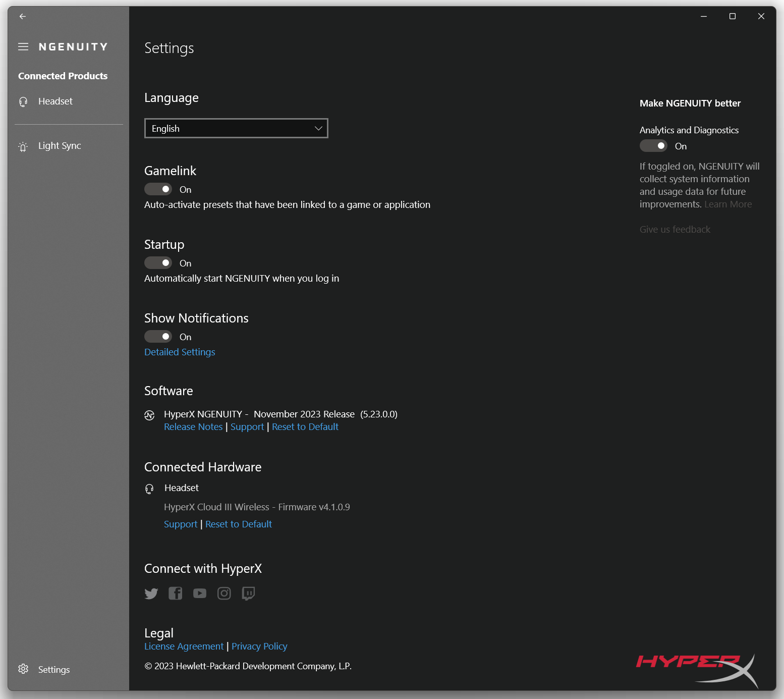Click the HyperX Cloud III Wireless firmware text
The image size is (784, 699).
(x=257, y=507)
